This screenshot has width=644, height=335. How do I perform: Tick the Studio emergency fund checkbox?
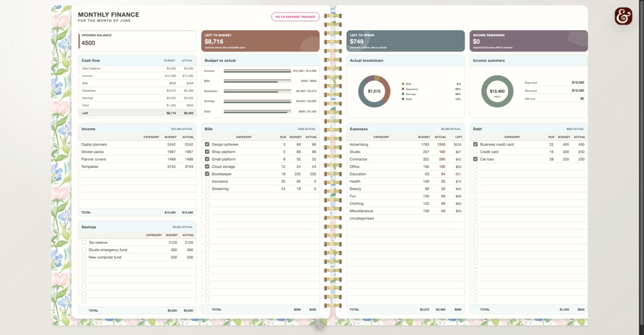tap(84, 250)
